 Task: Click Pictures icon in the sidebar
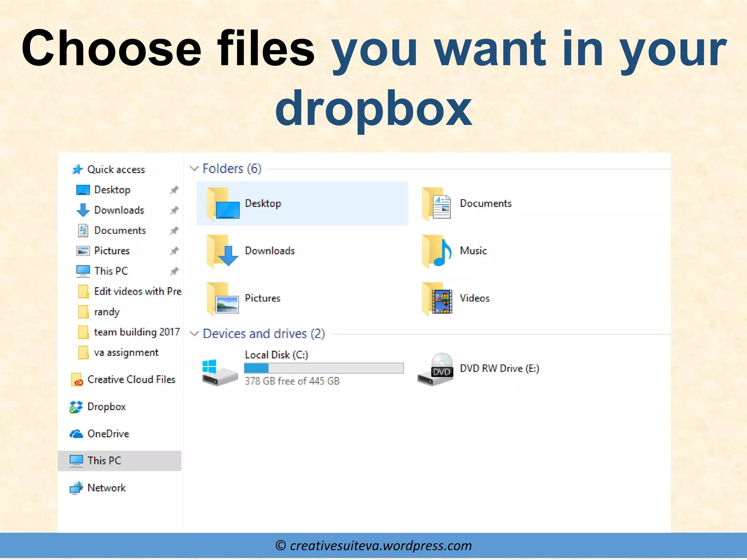pyautogui.click(x=83, y=251)
